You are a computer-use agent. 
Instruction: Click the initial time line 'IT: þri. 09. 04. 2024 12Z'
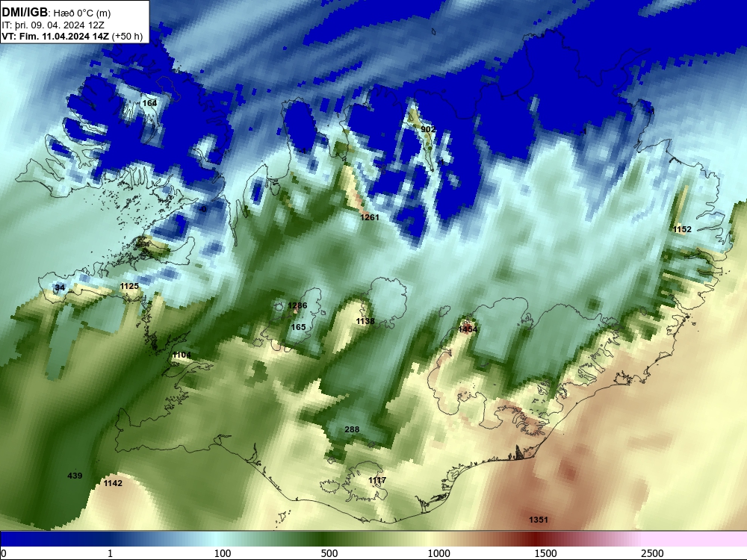pyautogui.click(x=53, y=25)
